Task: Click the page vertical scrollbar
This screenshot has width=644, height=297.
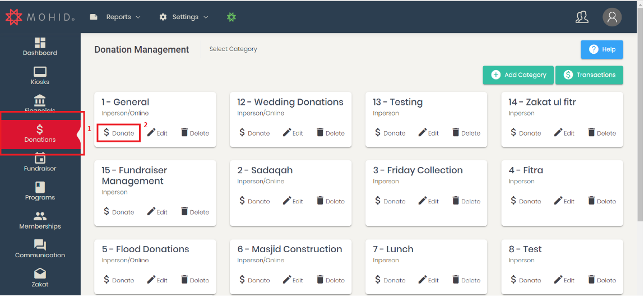Action: (640, 112)
